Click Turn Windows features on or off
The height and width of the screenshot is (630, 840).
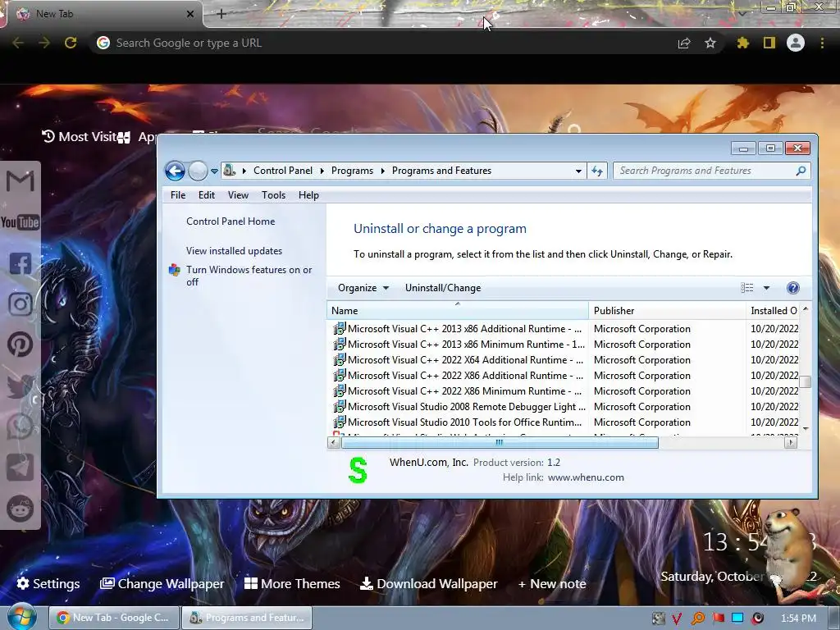coord(249,276)
